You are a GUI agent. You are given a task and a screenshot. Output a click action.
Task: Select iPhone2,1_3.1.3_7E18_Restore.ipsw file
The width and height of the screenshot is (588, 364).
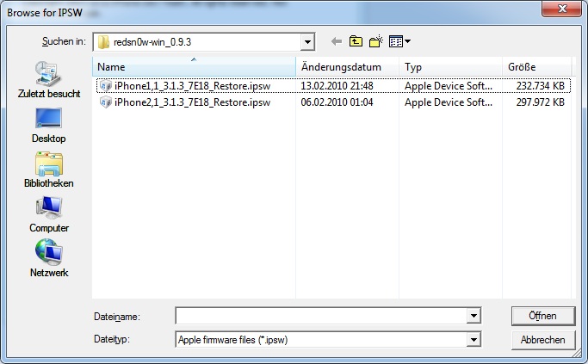pyautogui.click(x=186, y=102)
